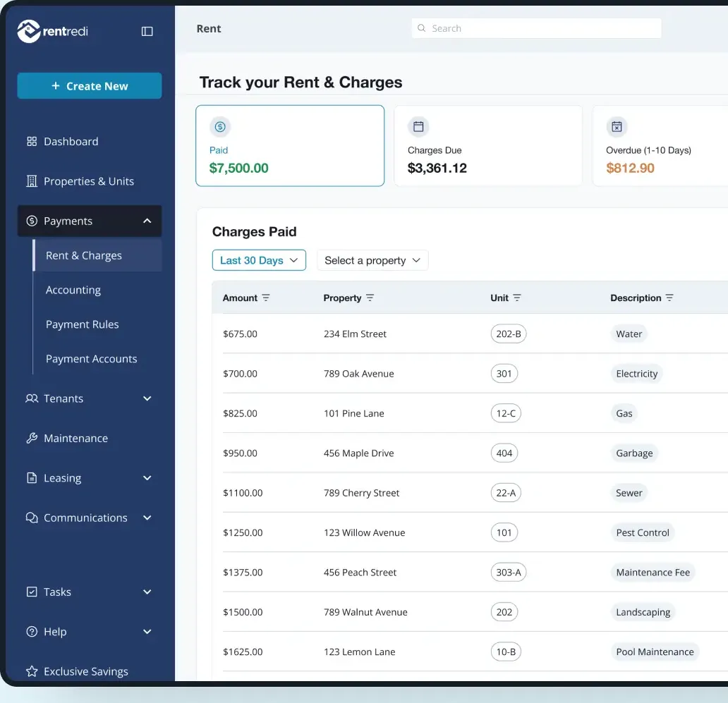Screen dimensions: 728x703
Task: Click the Electricity description tag
Action: pyautogui.click(x=636, y=374)
